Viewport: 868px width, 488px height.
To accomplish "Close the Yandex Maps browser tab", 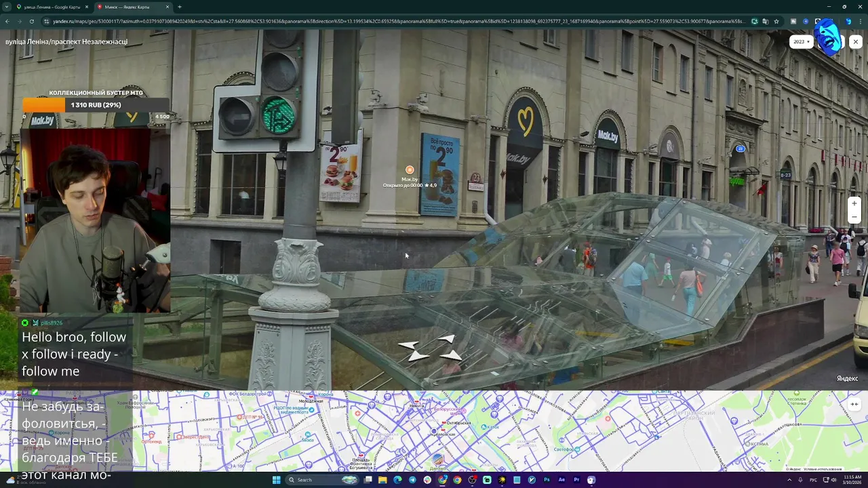I will 167,7.
